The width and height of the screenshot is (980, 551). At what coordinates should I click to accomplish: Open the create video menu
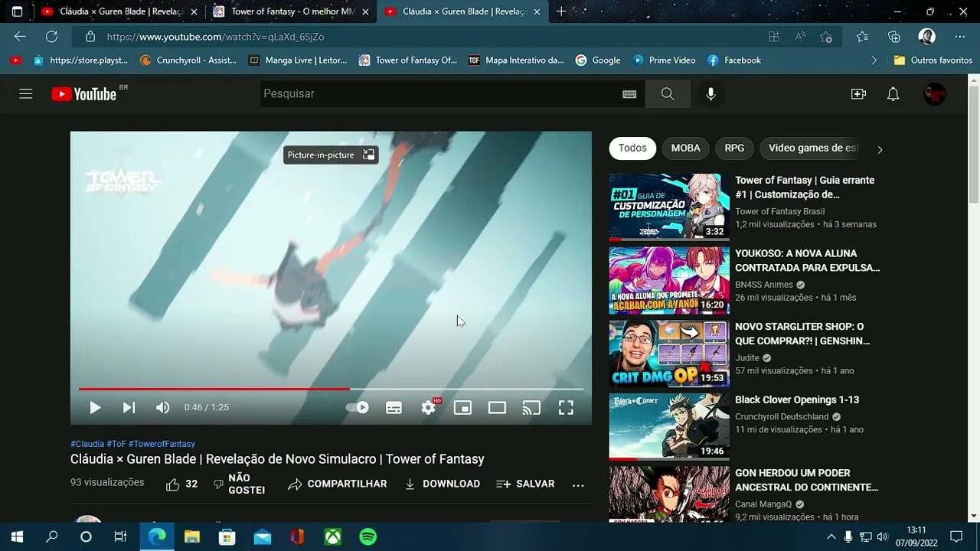click(858, 93)
